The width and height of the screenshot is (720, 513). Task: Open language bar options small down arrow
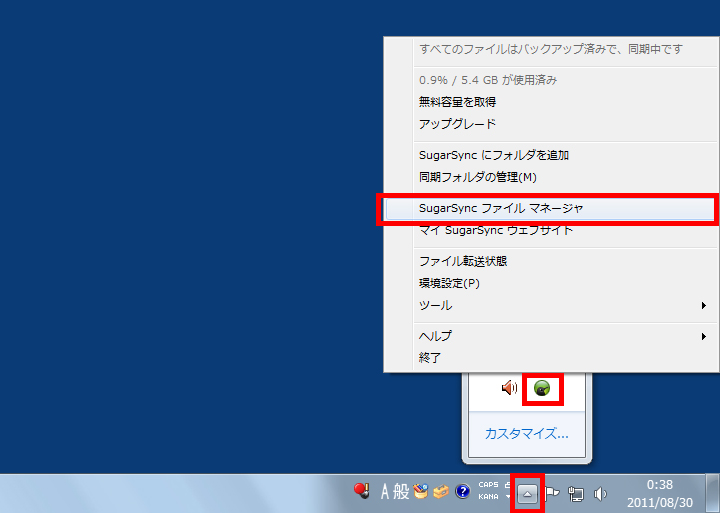(508, 496)
